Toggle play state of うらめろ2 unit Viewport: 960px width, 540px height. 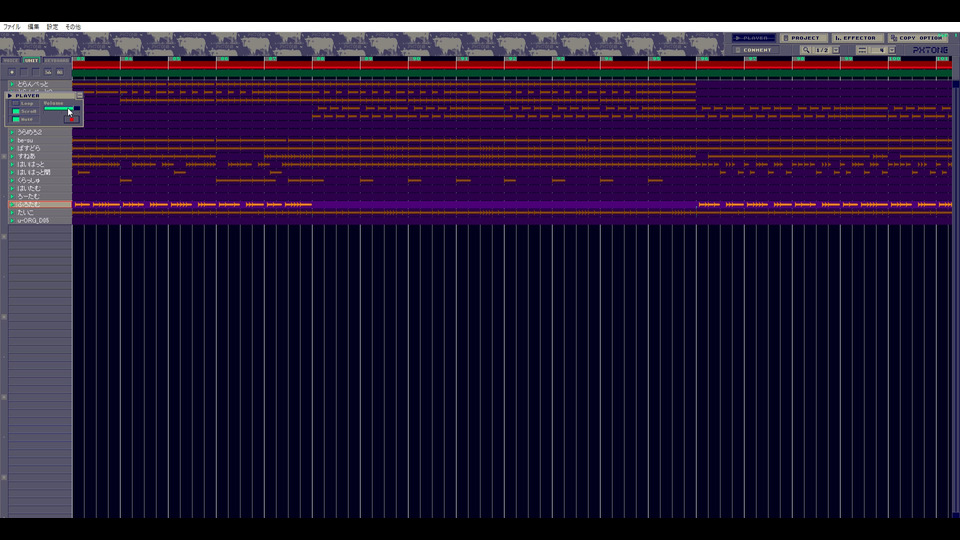(x=12, y=132)
